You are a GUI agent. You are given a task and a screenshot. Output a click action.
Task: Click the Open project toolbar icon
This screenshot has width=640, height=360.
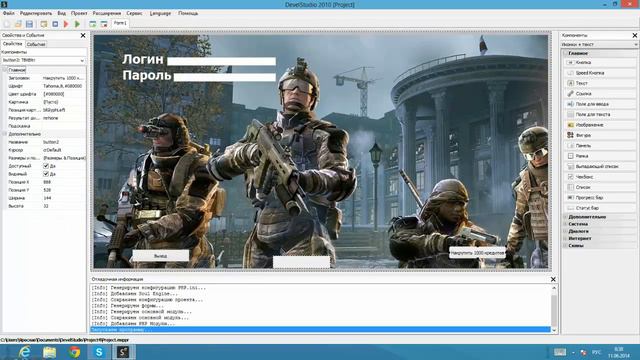tap(18, 24)
